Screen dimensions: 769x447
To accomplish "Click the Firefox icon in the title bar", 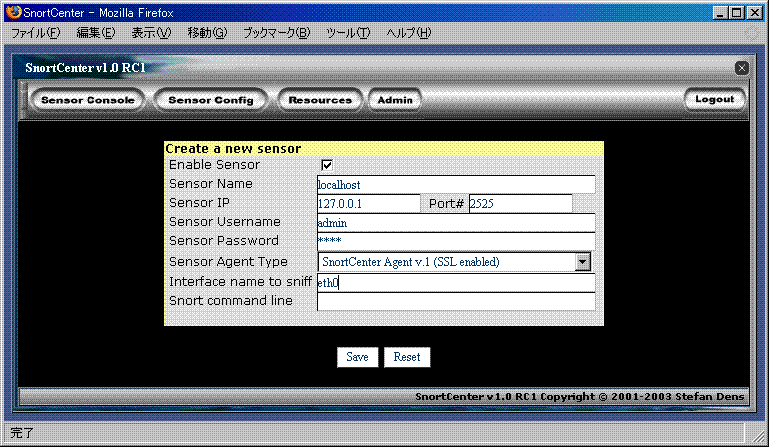I will (x=14, y=12).
